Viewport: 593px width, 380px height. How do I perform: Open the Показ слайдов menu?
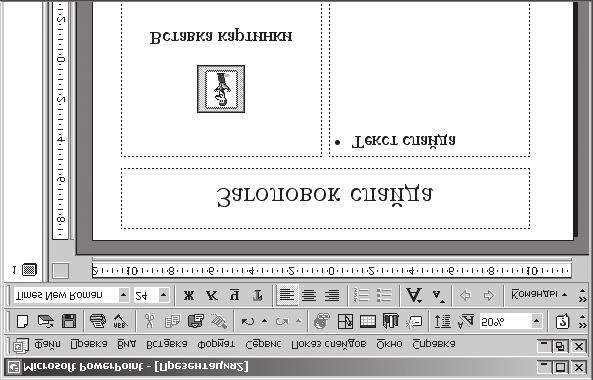(329, 344)
